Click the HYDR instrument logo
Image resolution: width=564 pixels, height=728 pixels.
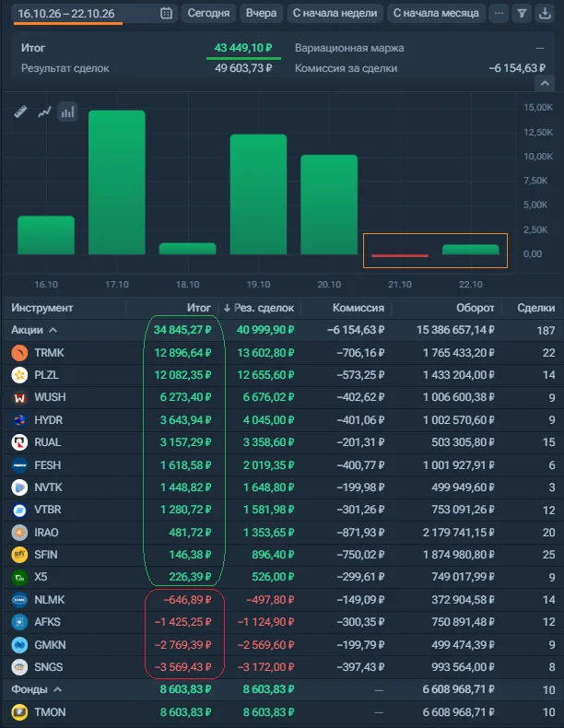(19, 420)
